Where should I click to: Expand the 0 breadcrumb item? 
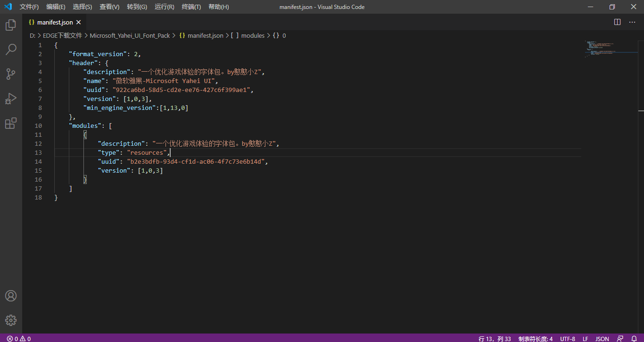pyautogui.click(x=280, y=35)
